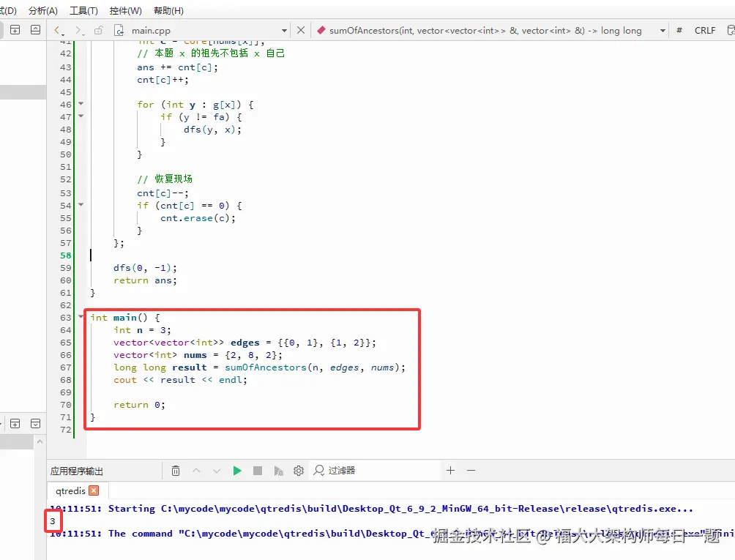This screenshot has height=560, width=735.
Task: Click the sumOfAncestors function marker icon
Action: pyautogui.click(x=321, y=30)
